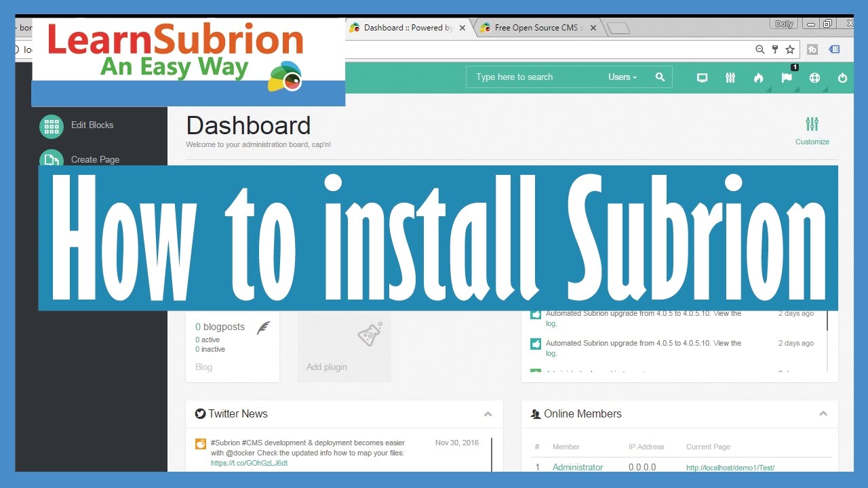Open the sliders settings icon in the header

click(730, 78)
